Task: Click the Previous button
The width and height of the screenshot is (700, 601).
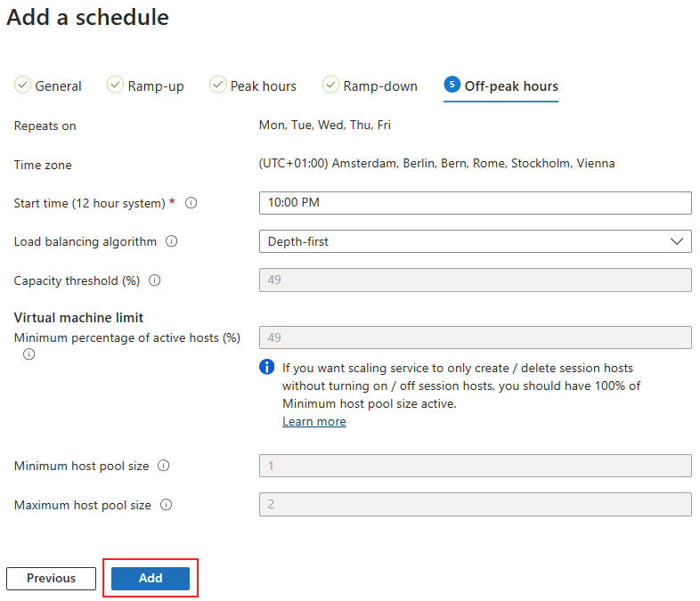Action: (51, 578)
